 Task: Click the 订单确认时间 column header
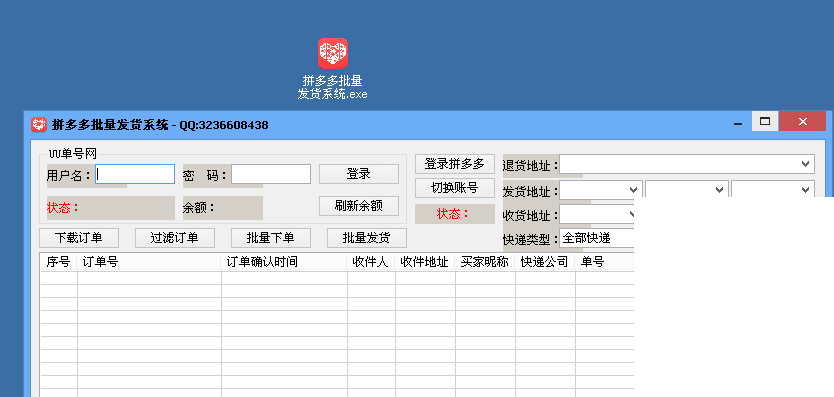click(x=284, y=262)
